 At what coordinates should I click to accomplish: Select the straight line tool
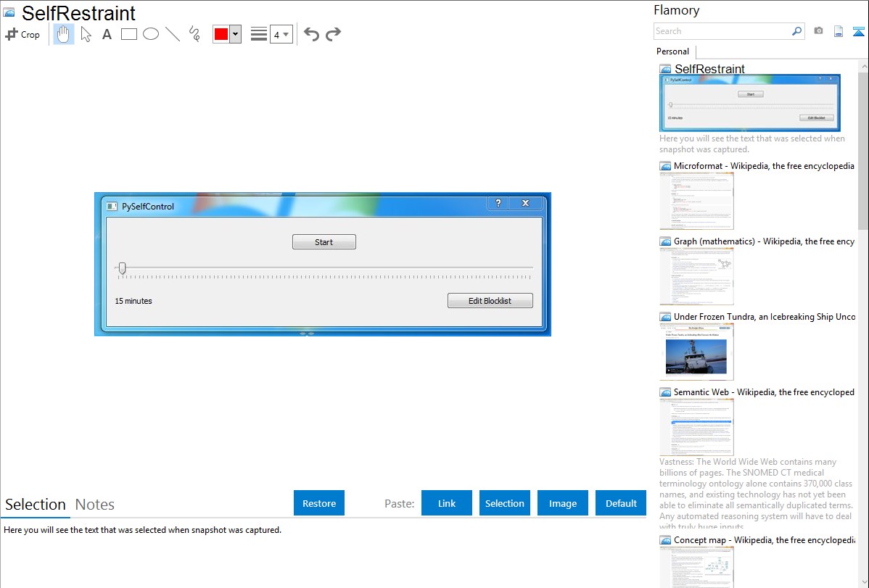[x=173, y=34]
